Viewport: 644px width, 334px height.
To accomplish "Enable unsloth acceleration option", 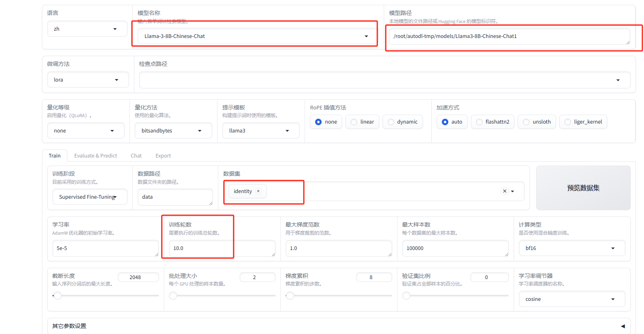I will click(x=526, y=122).
